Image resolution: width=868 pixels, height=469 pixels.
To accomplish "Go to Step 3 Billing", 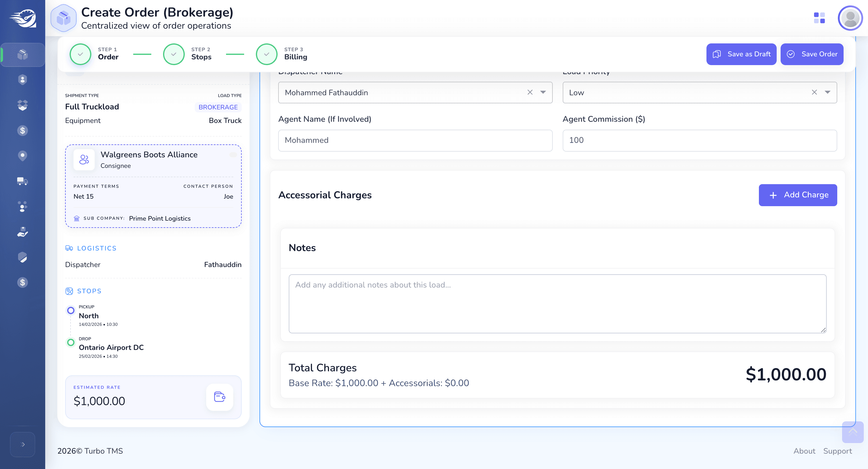I will click(x=282, y=54).
